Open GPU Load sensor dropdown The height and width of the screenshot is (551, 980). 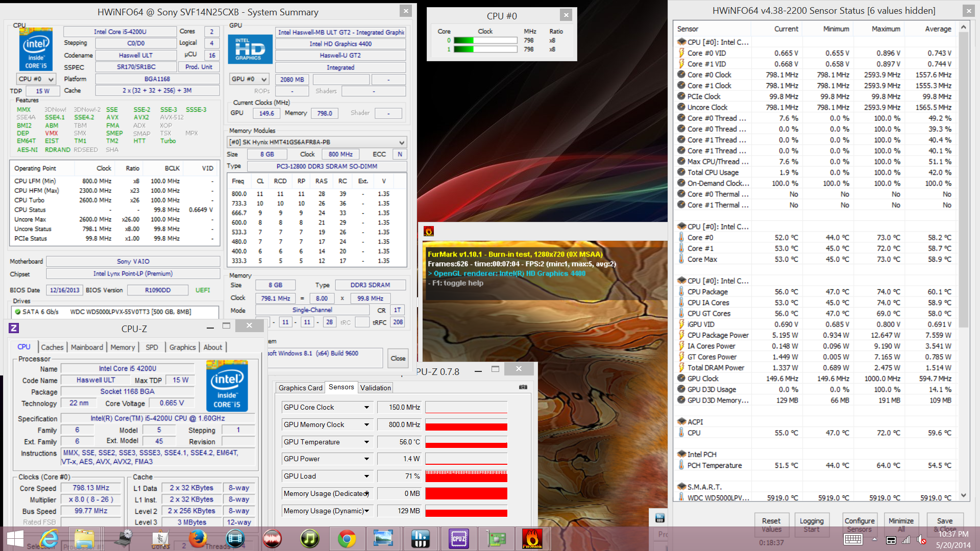click(x=366, y=476)
